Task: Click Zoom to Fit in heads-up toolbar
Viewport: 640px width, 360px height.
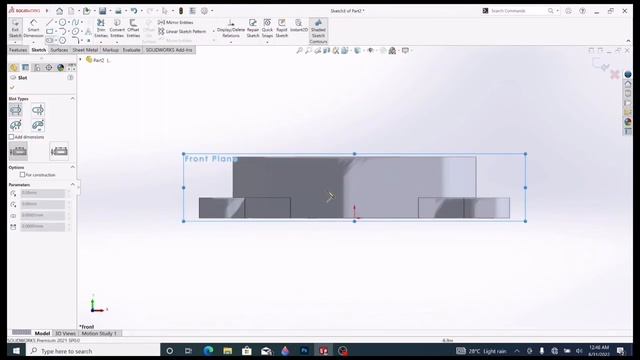Action: [x=299, y=51]
